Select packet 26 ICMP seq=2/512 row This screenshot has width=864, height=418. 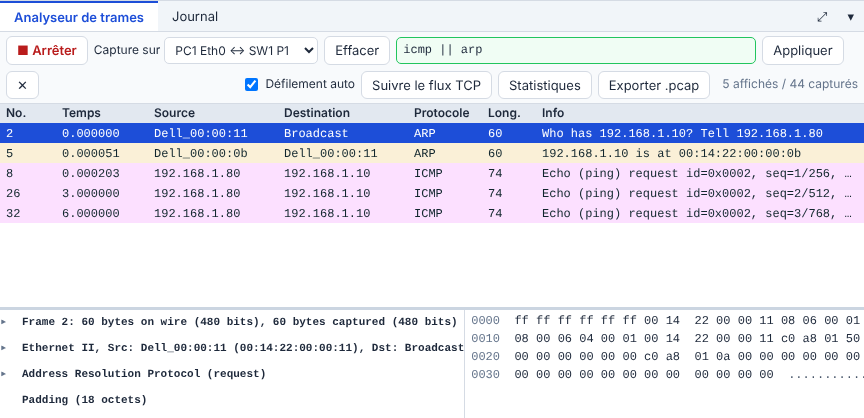click(x=432, y=193)
